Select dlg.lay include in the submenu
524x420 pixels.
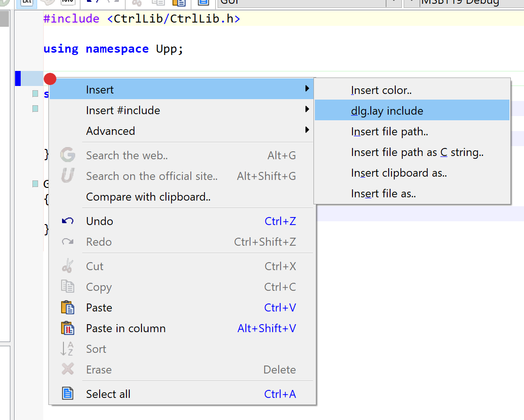[387, 111]
